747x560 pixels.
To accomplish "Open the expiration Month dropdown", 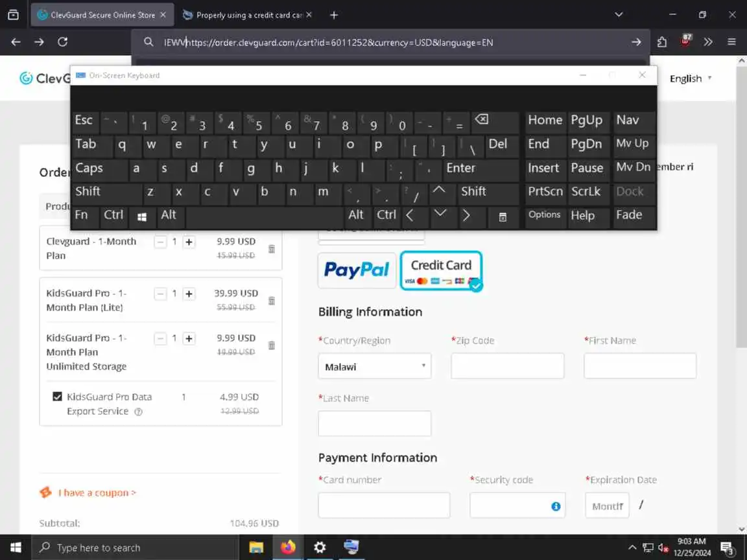I will point(607,506).
